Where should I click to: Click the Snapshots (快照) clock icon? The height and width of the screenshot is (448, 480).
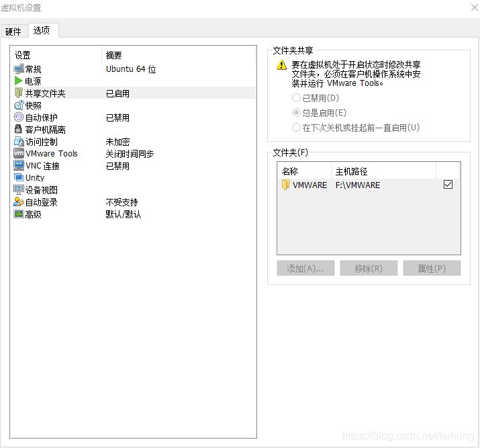(x=19, y=105)
